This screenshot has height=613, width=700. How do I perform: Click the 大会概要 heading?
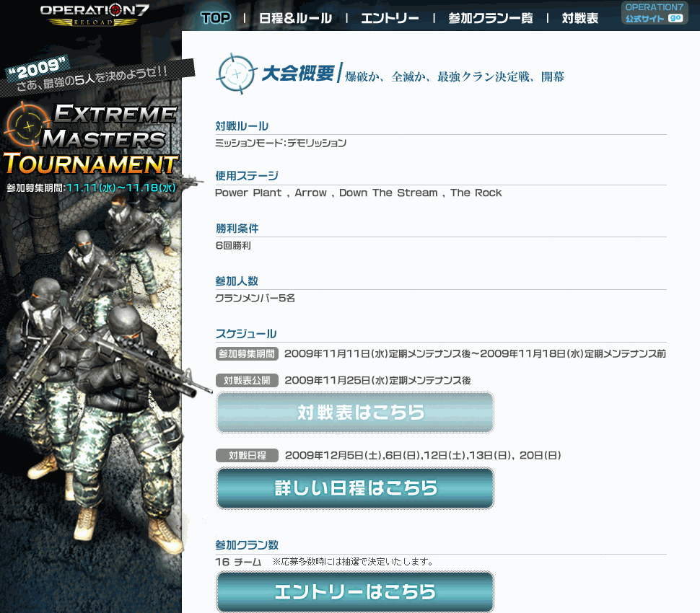(298, 74)
